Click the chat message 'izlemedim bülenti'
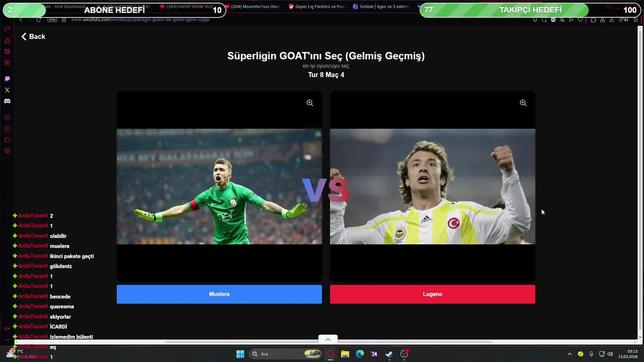This screenshot has height=362, width=644. [71, 337]
